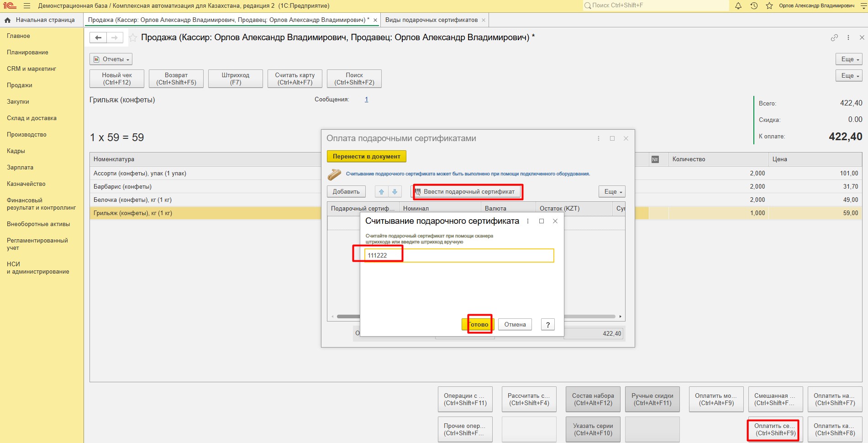This screenshot has height=443, width=868.
Task: Open Еще menu in certificate payment dialog
Action: (611, 192)
